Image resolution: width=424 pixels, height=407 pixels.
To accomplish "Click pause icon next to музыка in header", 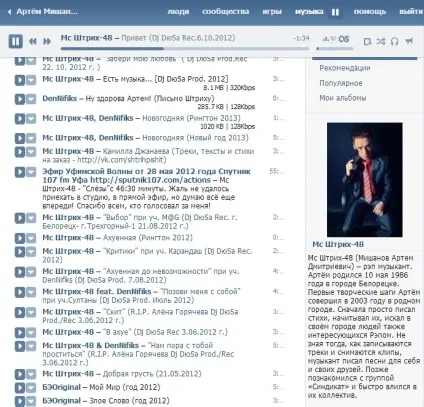I will tap(335, 12).
